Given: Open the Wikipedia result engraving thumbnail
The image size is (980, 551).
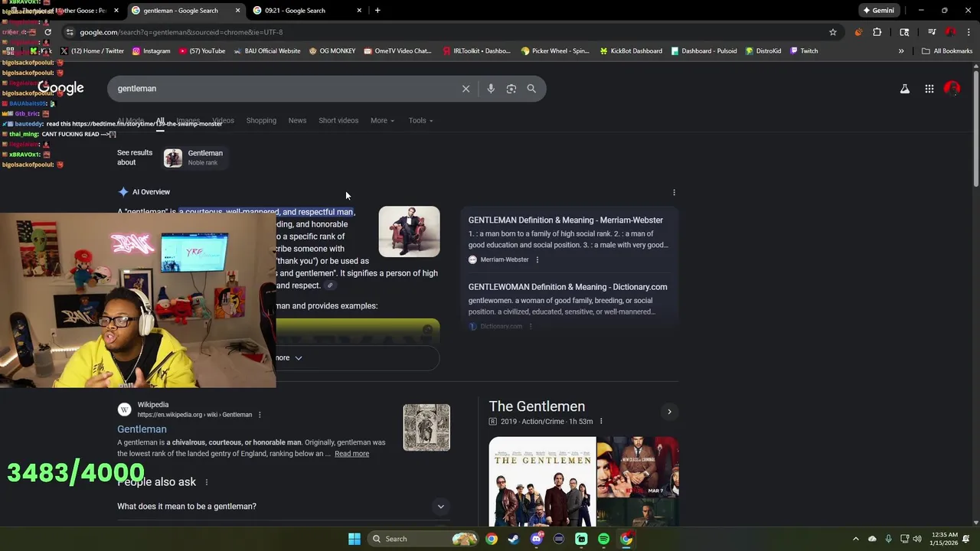Looking at the screenshot, I should pos(426,427).
